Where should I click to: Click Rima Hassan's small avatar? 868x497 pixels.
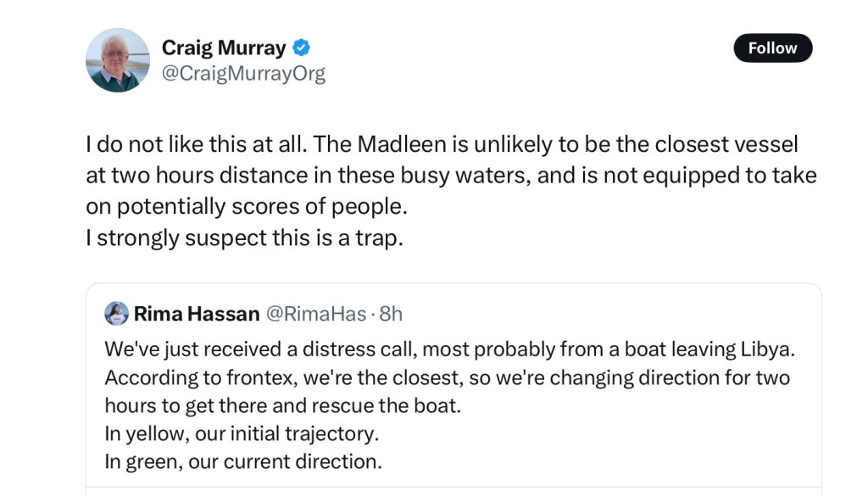point(116,314)
